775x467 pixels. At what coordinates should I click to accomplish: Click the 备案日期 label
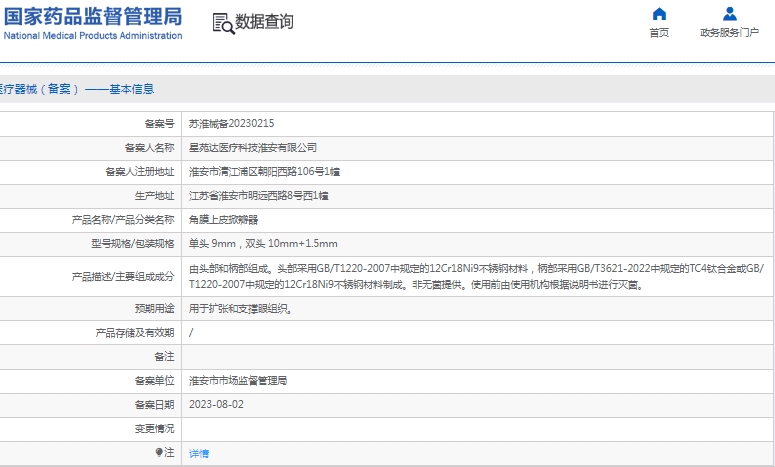[154, 404]
